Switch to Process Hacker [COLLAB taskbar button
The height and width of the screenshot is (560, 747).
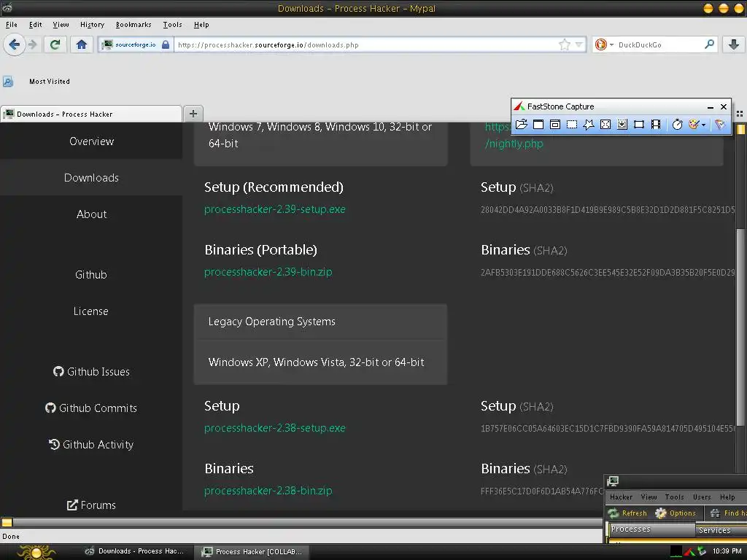coord(252,551)
